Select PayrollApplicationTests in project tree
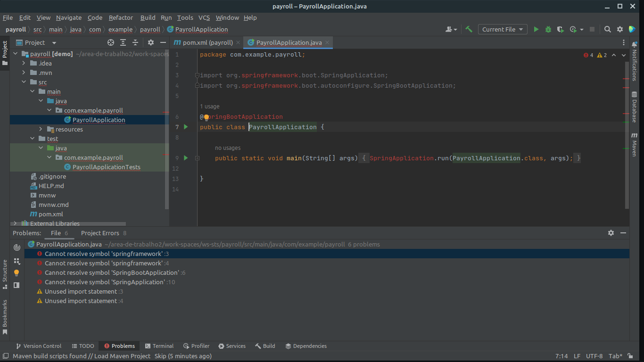The height and width of the screenshot is (362, 644). click(106, 167)
